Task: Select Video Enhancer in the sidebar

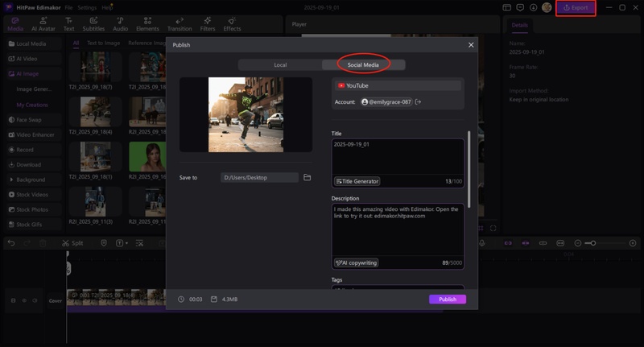Action: coord(31,134)
